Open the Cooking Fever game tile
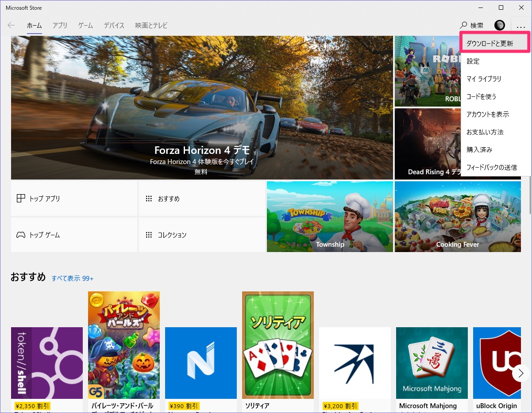532x413 pixels. click(x=458, y=217)
